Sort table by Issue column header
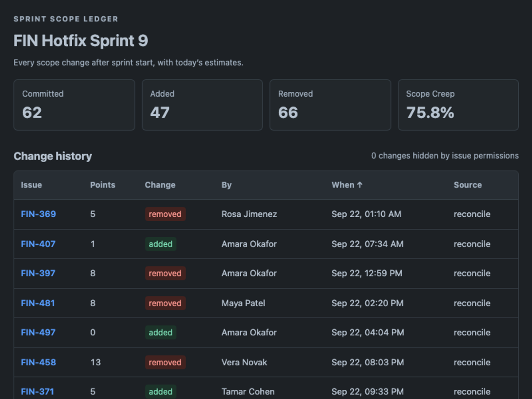This screenshot has width=532, height=399. pos(31,185)
